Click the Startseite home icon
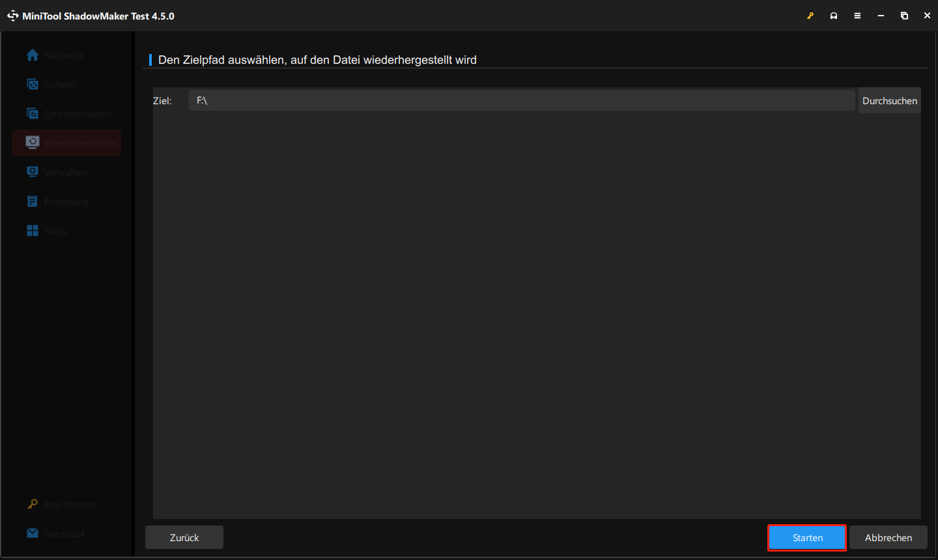The width and height of the screenshot is (938, 560). 33,55
